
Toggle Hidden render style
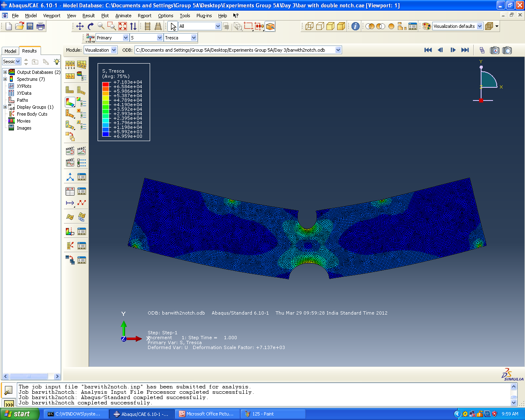point(320,26)
